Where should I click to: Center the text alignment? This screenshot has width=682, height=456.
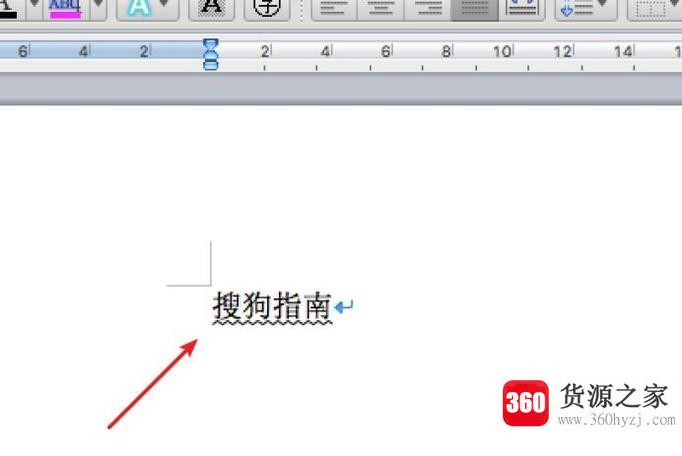click(381, 8)
